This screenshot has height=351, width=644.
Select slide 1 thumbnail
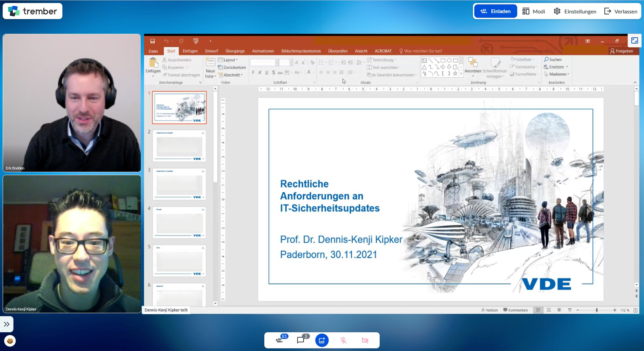pos(179,107)
